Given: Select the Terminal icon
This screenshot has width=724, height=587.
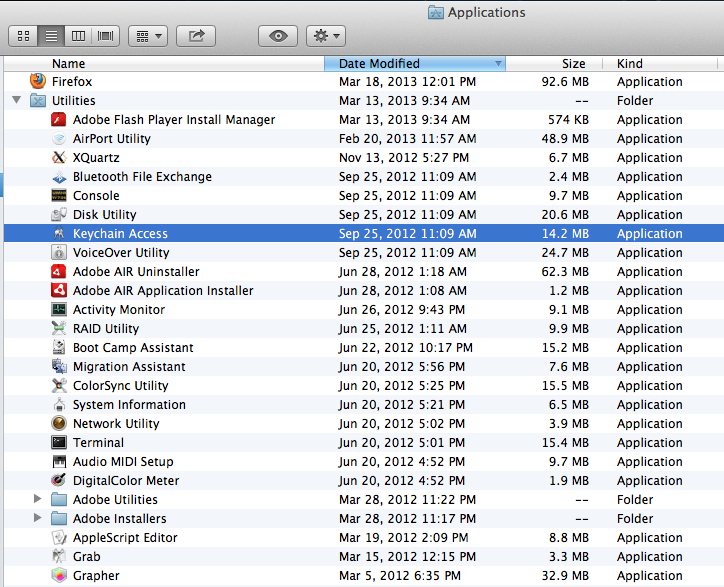Looking at the screenshot, I should pos(59,442).
